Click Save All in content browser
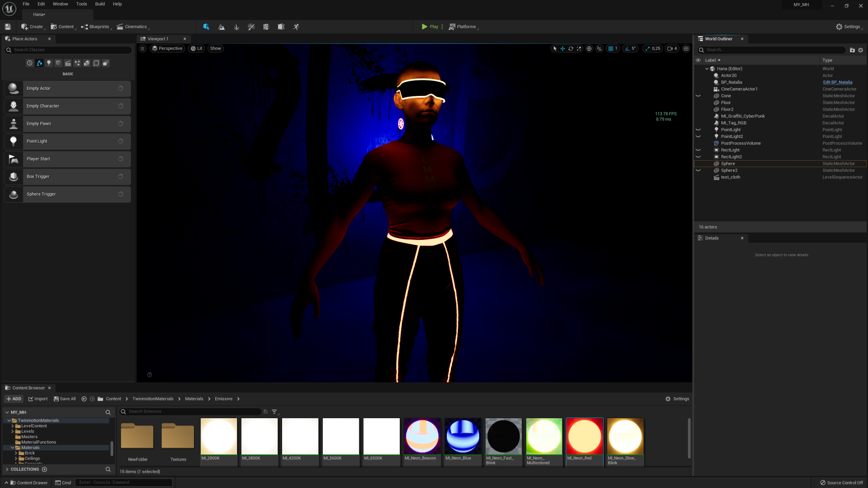The image size is (868, 488). pos(64,399)
